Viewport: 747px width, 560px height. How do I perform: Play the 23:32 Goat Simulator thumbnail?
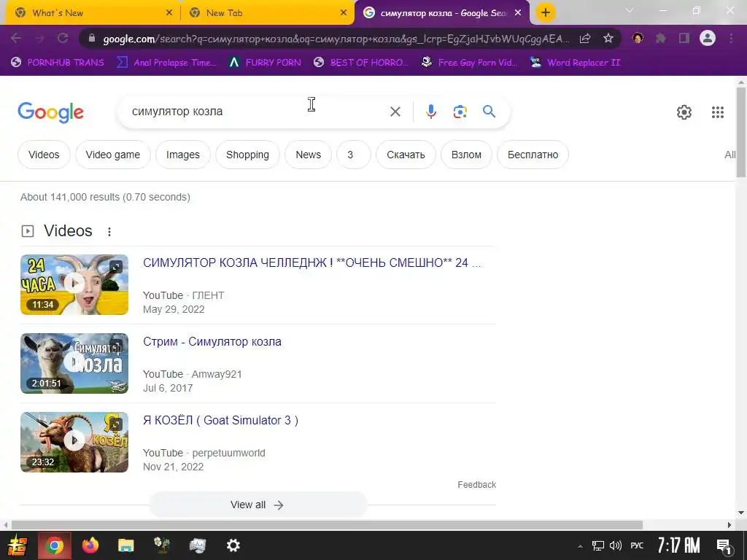74,442
